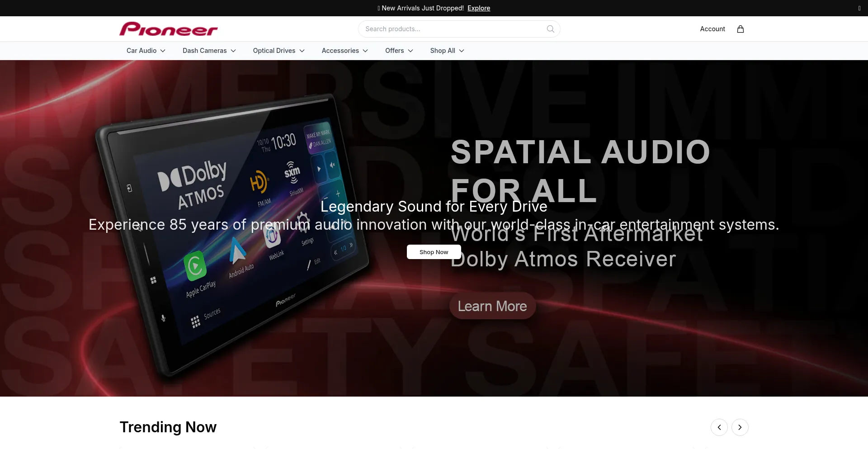
Task: Click 'New Arrivals Just Dropped!' text
Action: pyautogui.click(x=423, y=8)
